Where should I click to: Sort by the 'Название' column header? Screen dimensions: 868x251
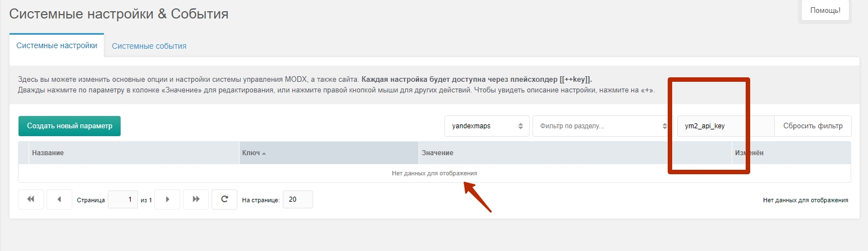134,153
